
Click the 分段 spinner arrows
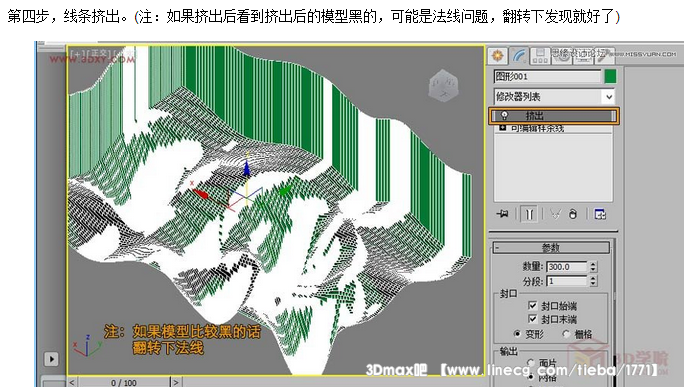[x=593, y=281]
